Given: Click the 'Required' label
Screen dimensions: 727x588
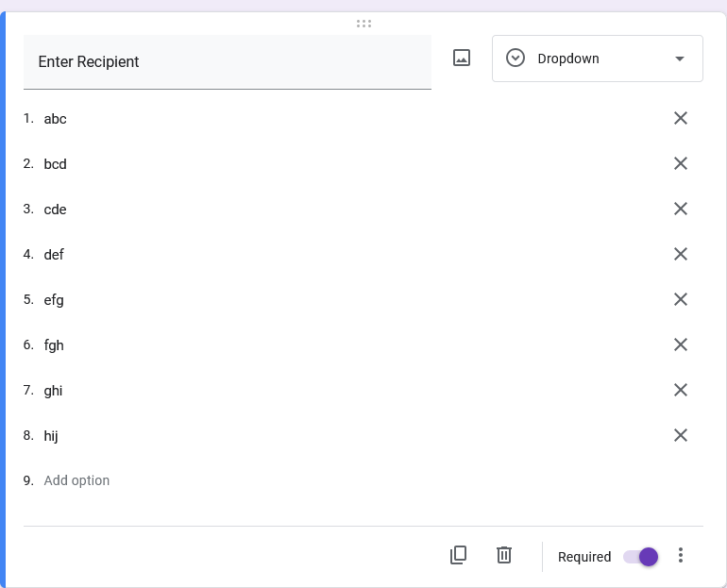Looking at the screenshot, I should pyautogui.click(x=584, y=557).
